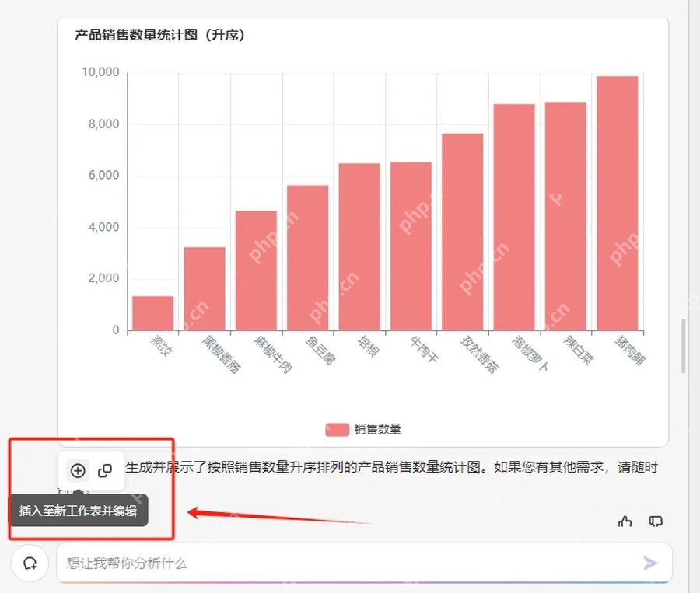The width and height of the screenshot is (700, 593).
Task: Click the response text about 销售数量升序排列
Action: (391, 467)
